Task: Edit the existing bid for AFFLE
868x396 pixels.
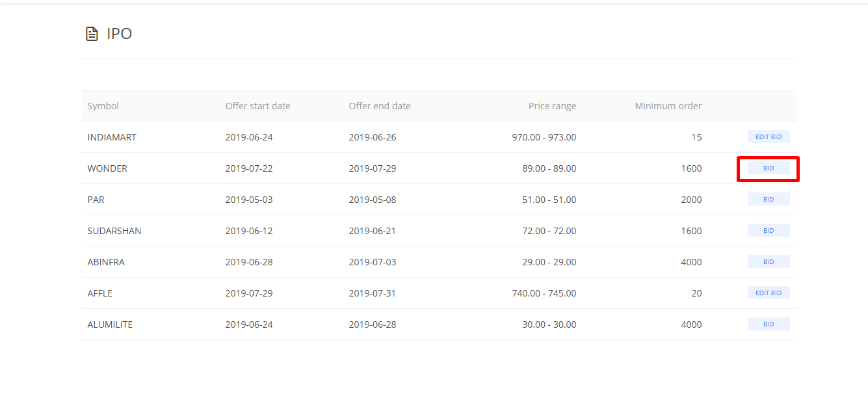Action: 769,293
